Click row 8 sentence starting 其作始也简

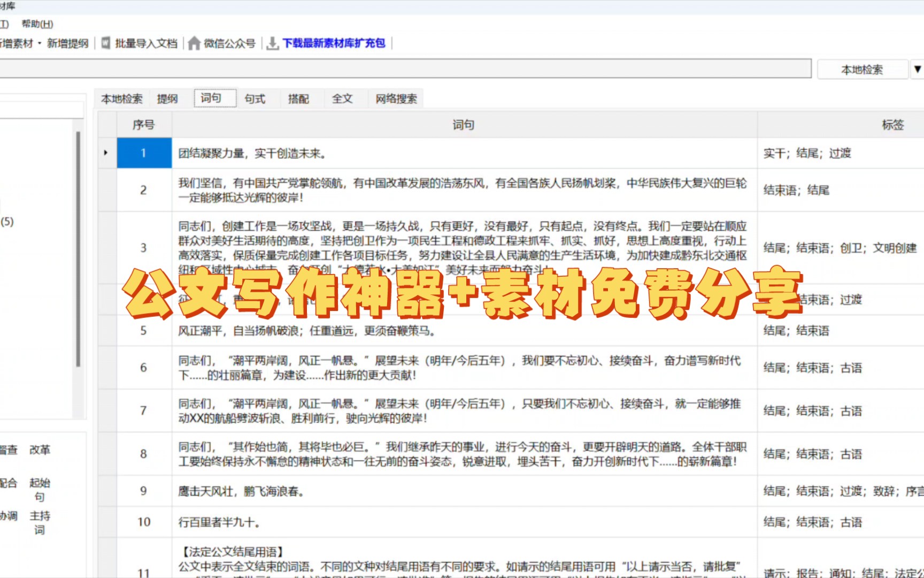point(463,454)
